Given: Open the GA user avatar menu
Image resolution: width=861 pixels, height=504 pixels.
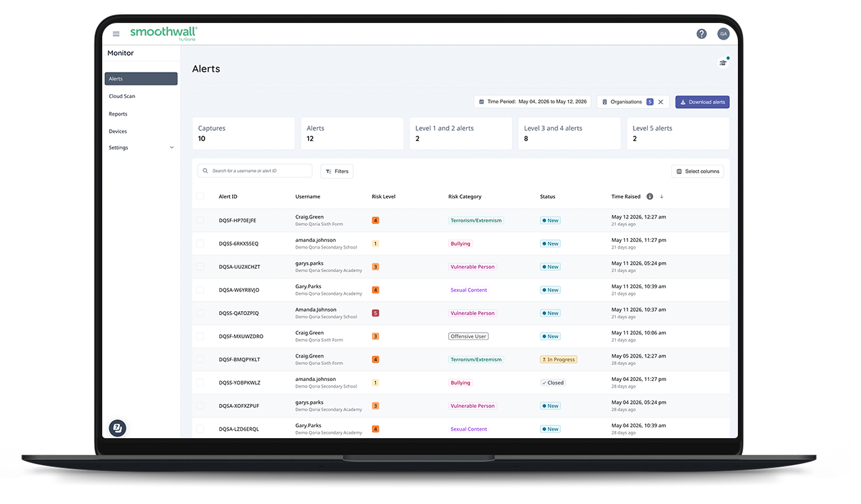Looking at the screenshot, I should coord(723,34).
